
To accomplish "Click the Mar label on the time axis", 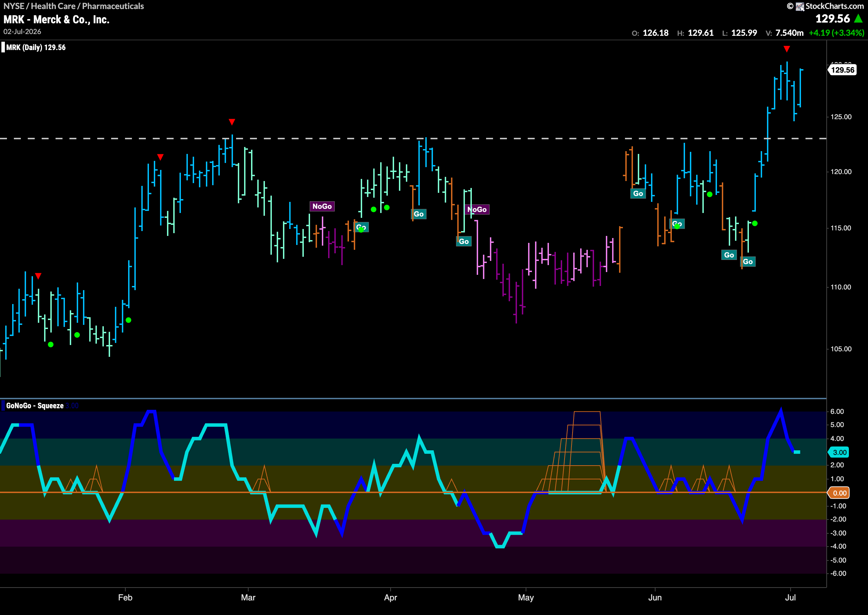I will click(248, 598).
